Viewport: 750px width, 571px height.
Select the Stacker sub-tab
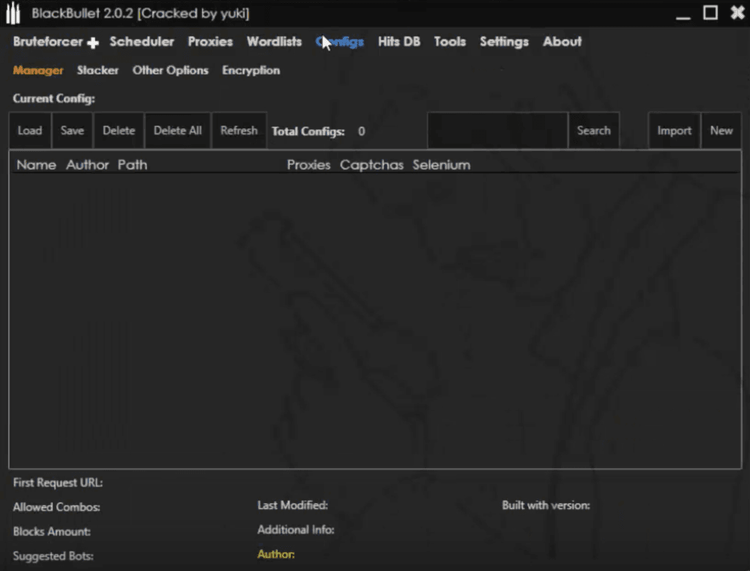click(98, 71)
